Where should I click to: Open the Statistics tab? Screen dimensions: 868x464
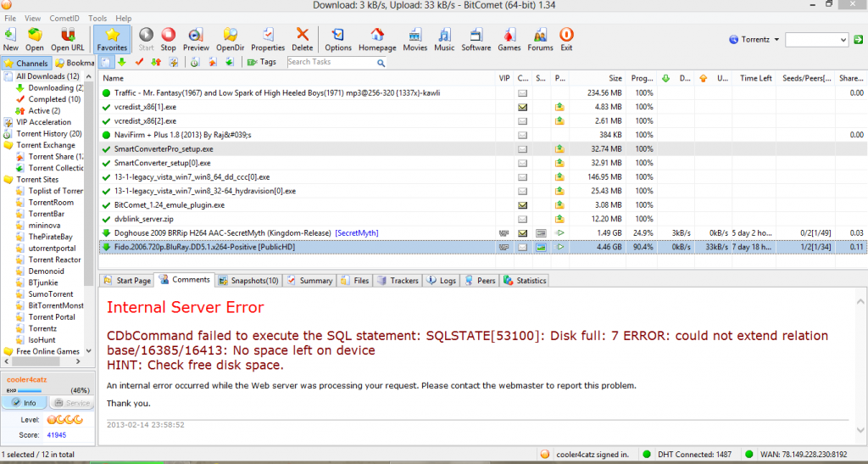point(524,281)
